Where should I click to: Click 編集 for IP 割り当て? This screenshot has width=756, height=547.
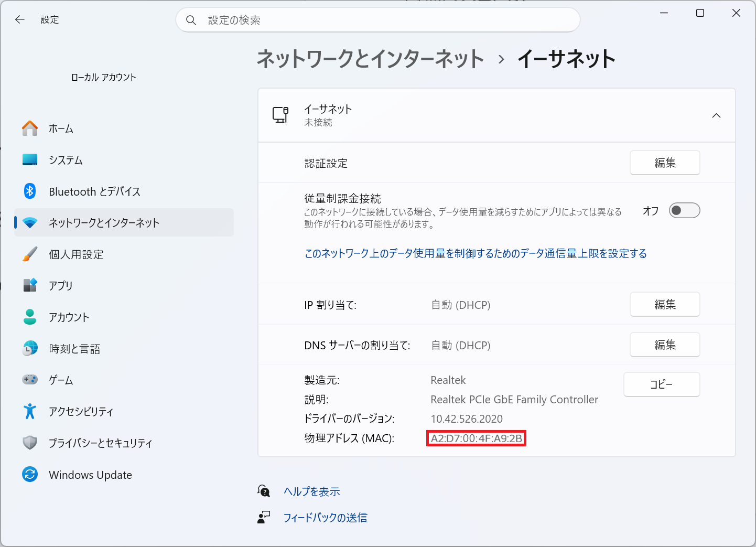(665, 304)
